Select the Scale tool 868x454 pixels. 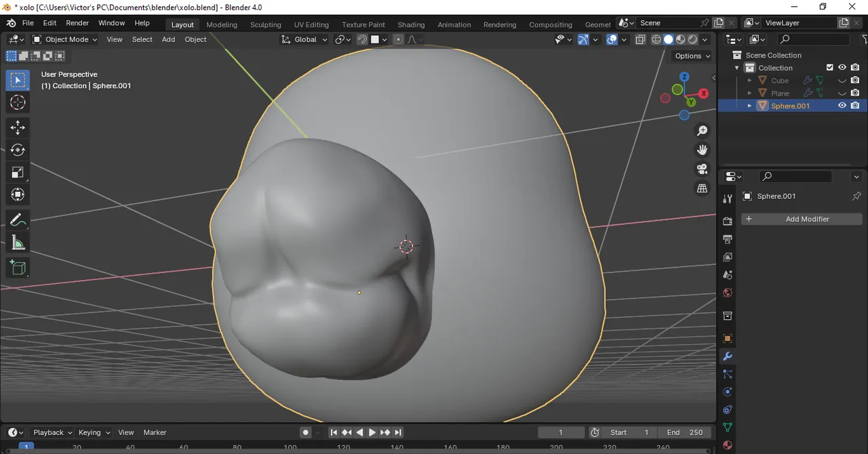tap(18, 172)
